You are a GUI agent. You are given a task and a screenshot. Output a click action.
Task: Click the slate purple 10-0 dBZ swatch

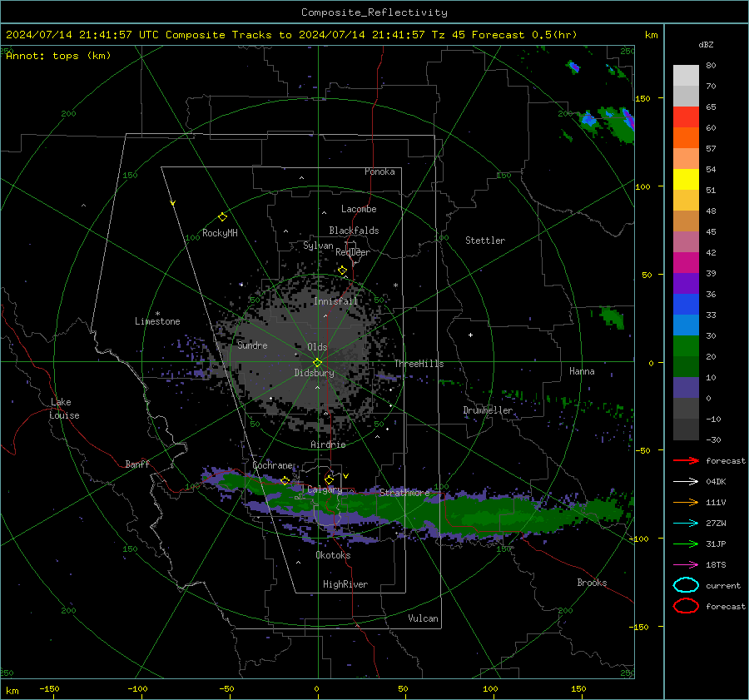[686, 388]
